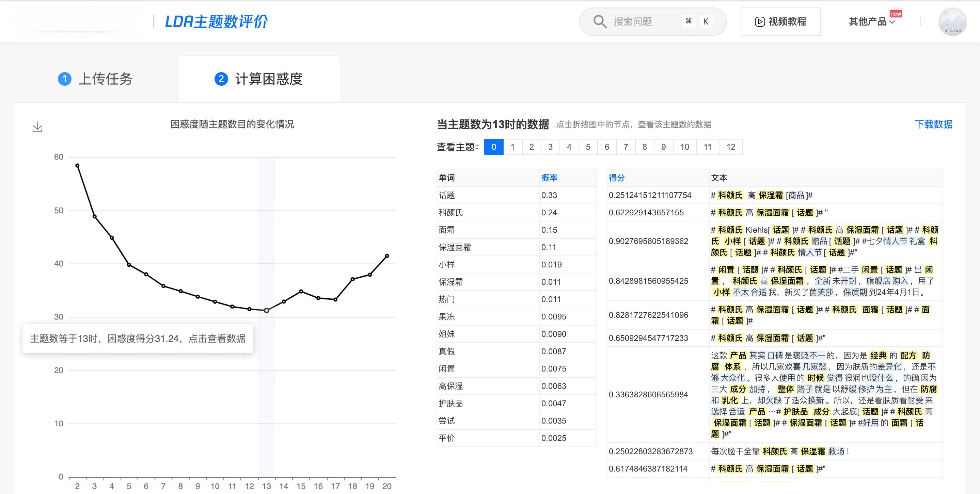Focus the 搜索问题 search field
This screenshot has width=980, height=494.
click(653, 22)
